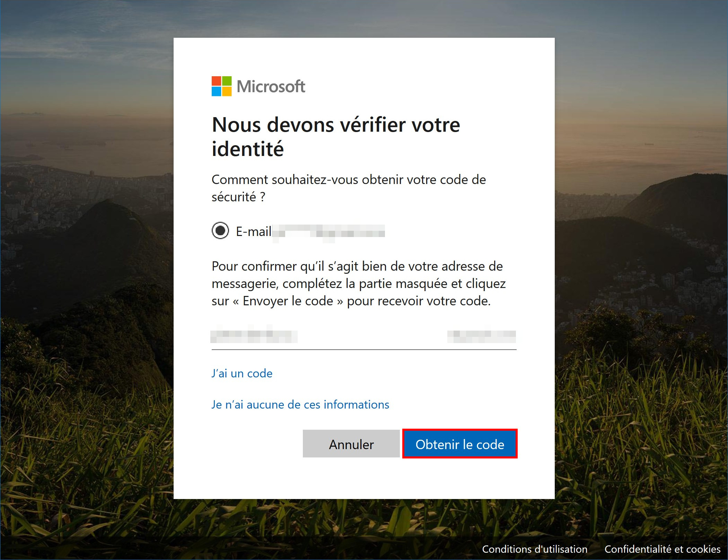Click the red square of Microsoft logo
728x560 pixels.
click(x=216, y=81)
